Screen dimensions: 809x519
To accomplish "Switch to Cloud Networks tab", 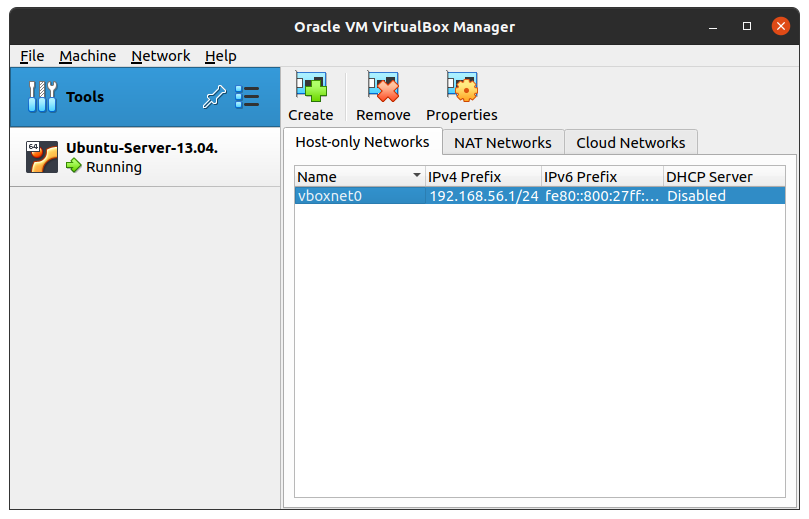I will point(630,142).
